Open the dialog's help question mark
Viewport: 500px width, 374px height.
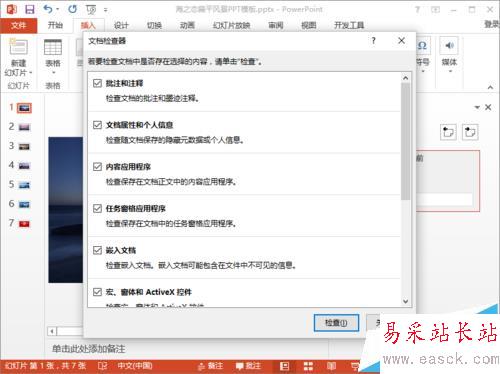pos(374,41)
